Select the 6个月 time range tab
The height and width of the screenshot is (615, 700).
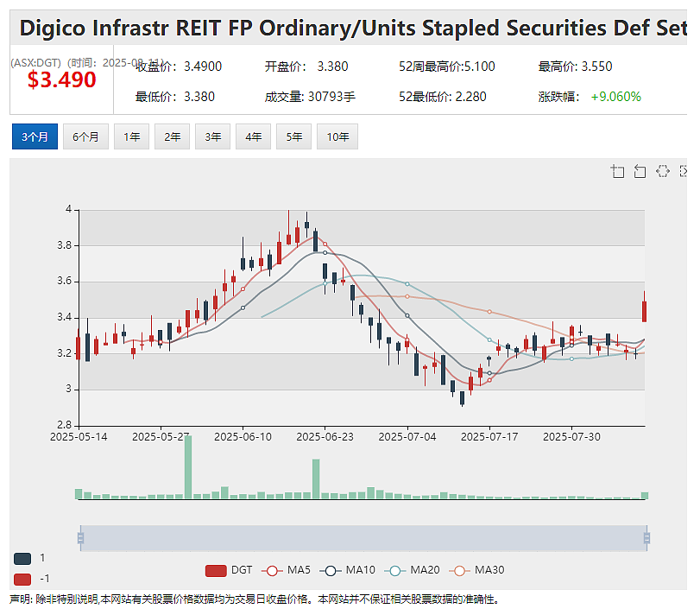pyautogui.click(x=85, y=136)
